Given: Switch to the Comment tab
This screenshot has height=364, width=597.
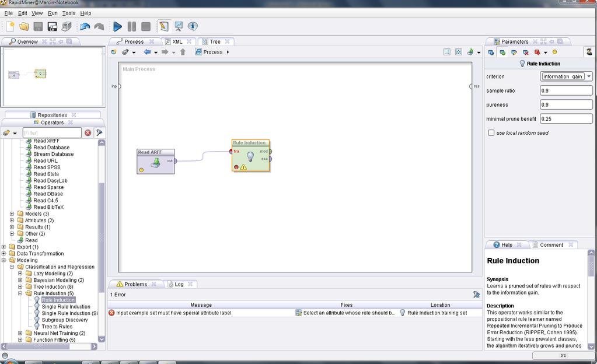Looking at the screenshot, I should 551,245.
